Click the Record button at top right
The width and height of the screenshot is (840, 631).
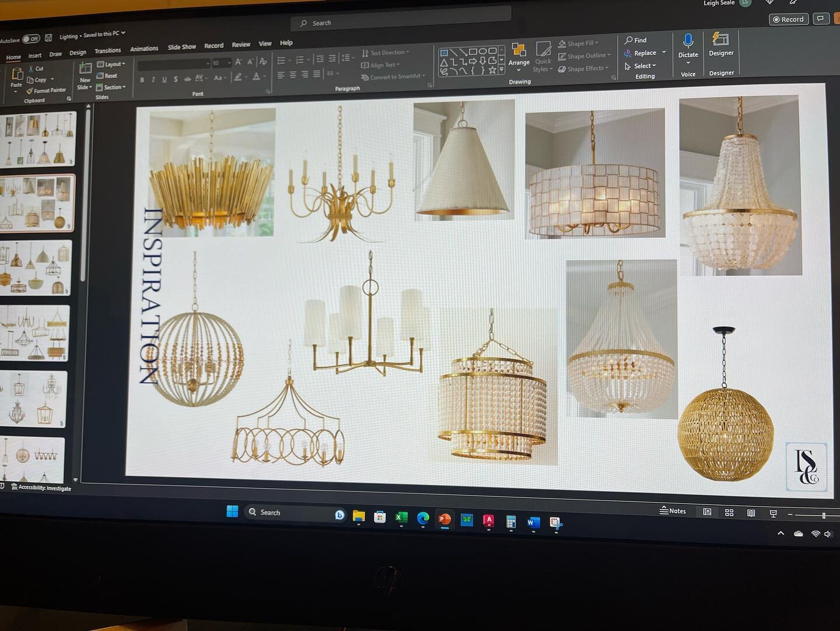[x=789, y=19]
